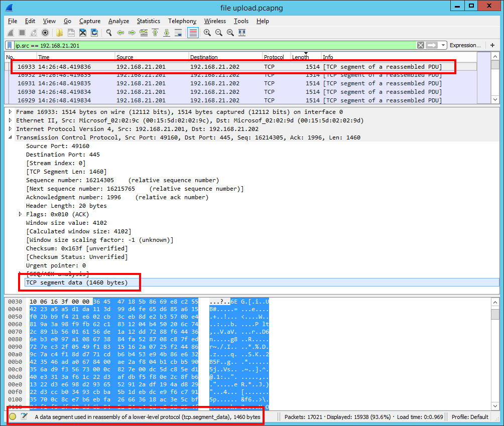Viewport: 504px width, 426px height.
Task: Open the Go menu
Action: tap(67, 21)
